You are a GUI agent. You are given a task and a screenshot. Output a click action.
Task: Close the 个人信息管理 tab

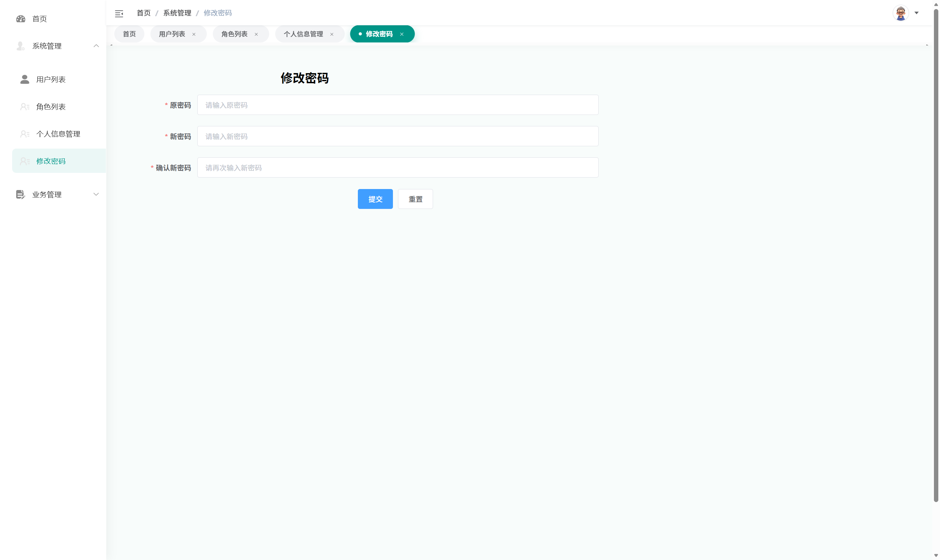[332, 34]
